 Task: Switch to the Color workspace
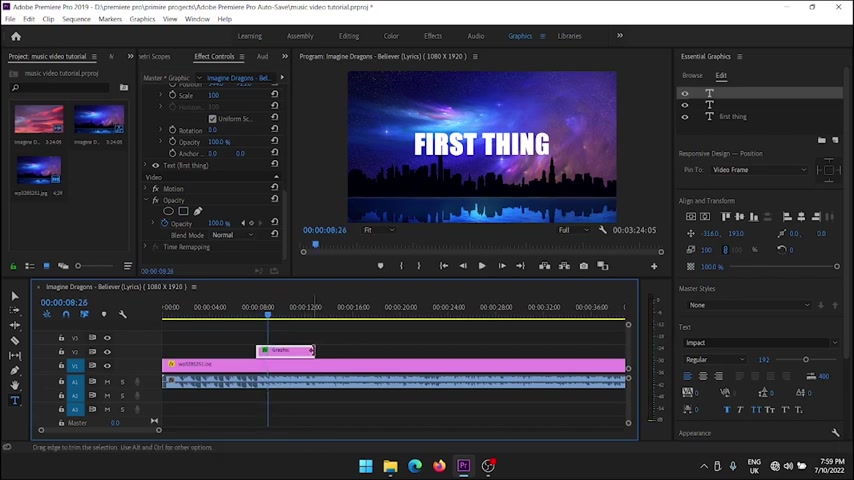click(391, 36)
